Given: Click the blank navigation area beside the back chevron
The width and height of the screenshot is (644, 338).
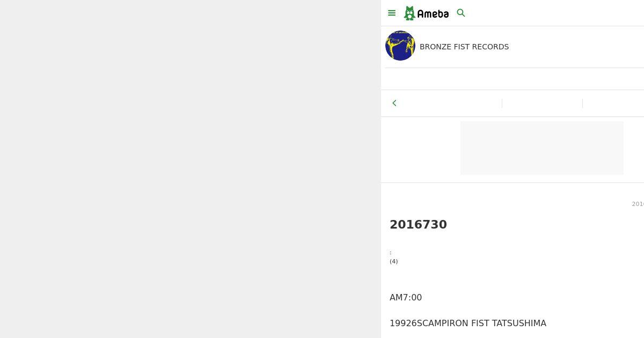Looking at the screenshot, I should [x=451, y=103].
